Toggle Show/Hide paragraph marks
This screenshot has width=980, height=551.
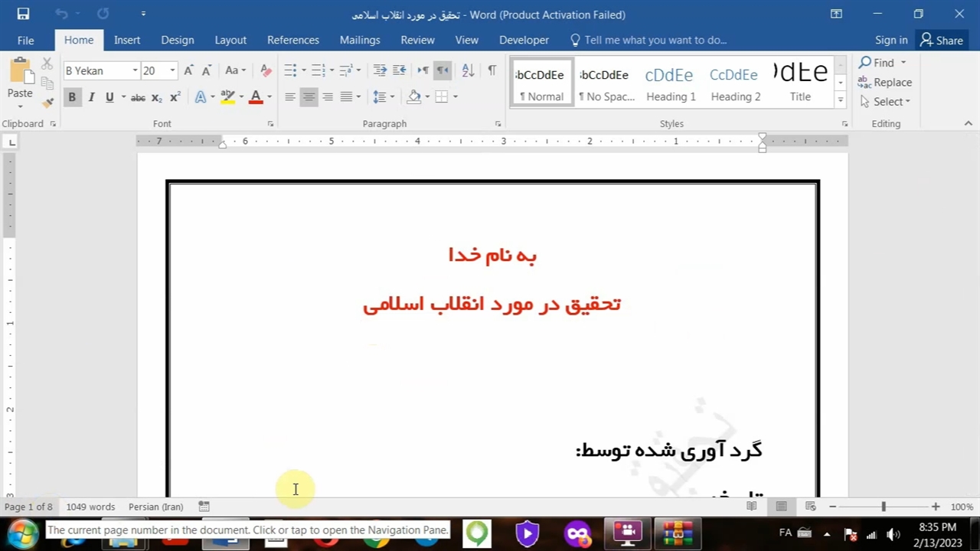coord(492,70)
